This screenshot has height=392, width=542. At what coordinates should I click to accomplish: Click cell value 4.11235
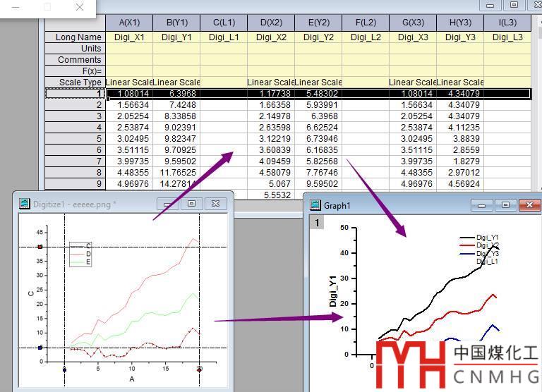click(x=460, y=128)
